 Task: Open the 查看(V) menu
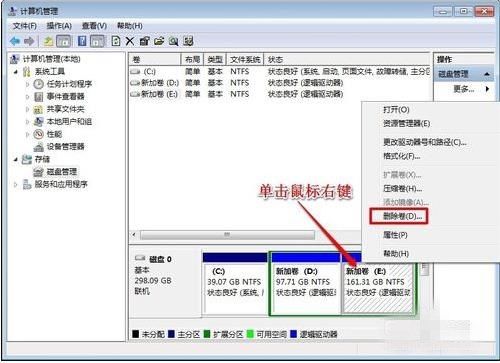coord(94,26)
